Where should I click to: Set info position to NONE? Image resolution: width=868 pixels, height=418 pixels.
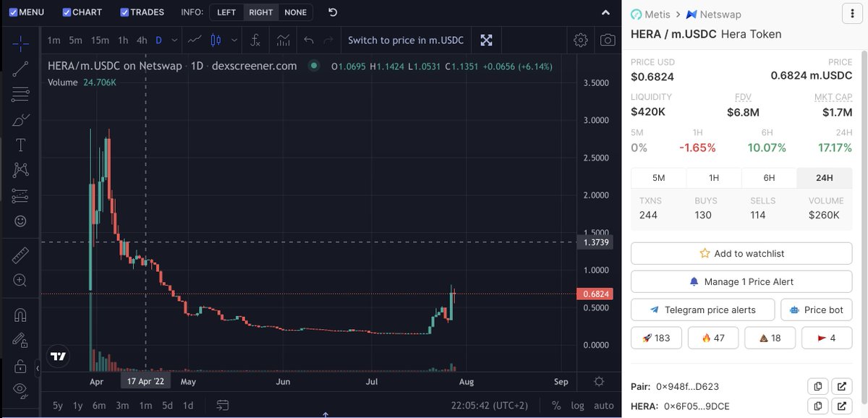295,12
